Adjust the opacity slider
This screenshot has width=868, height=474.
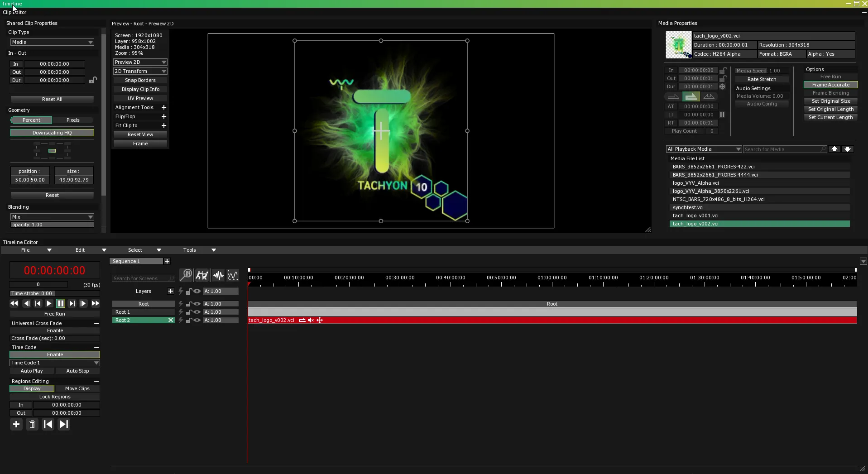[52, 225]
